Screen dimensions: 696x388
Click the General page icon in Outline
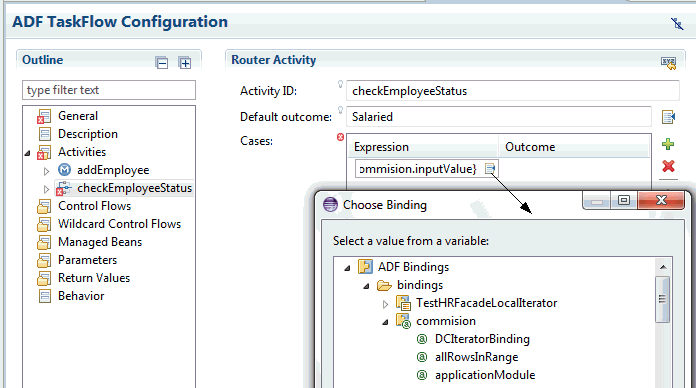click(44, 116)
